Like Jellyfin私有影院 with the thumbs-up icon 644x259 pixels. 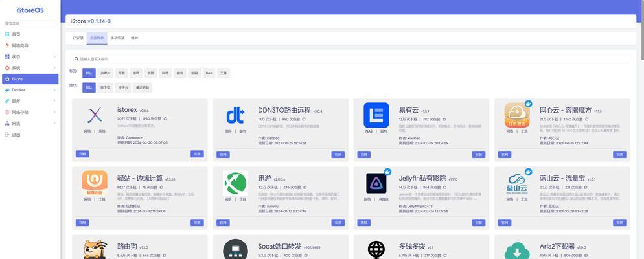click(446, 186)
